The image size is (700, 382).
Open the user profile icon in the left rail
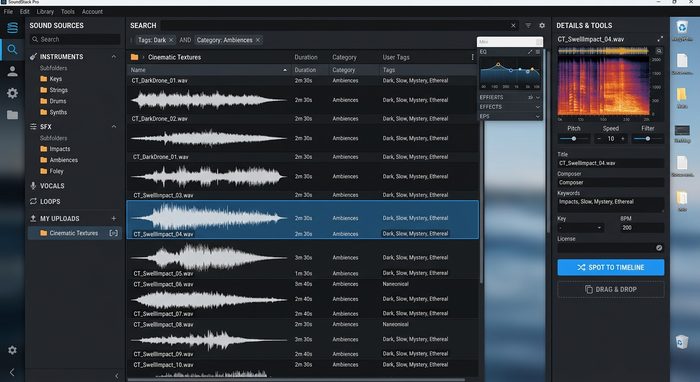12,71
